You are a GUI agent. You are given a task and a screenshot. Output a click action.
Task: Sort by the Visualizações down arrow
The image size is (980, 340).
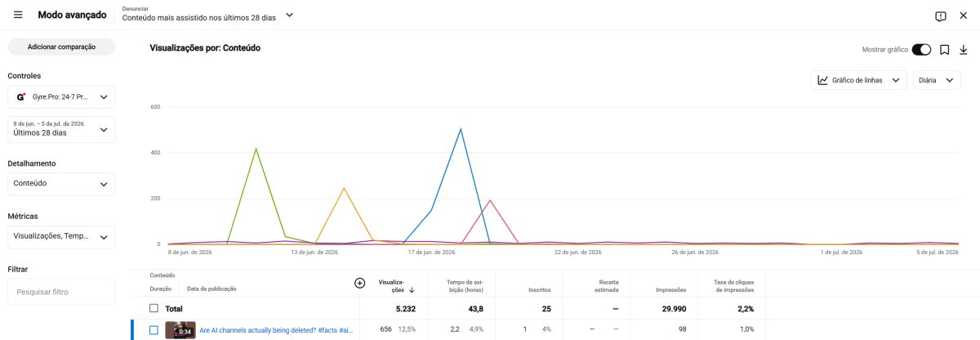(x=412, y=289)
